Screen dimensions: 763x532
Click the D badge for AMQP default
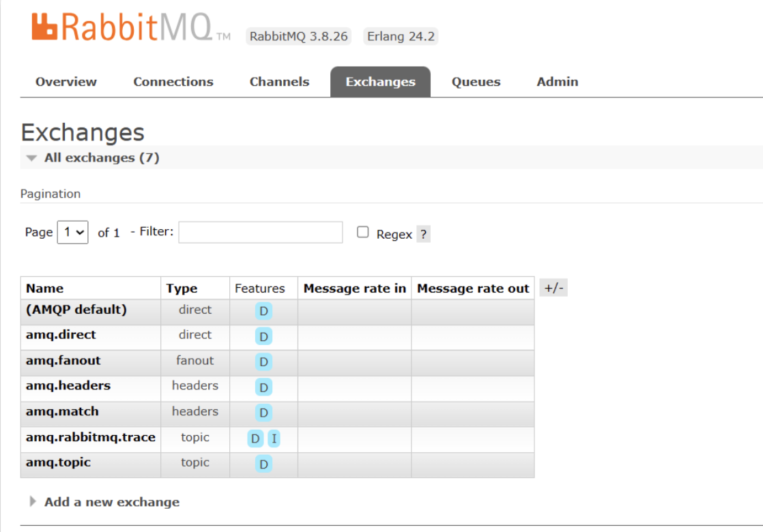263,311
